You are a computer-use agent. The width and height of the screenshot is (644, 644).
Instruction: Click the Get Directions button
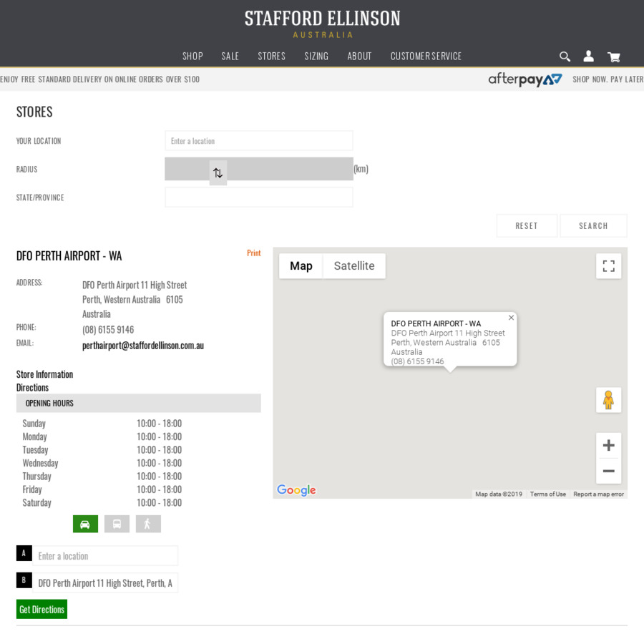[x=42, y=609]
